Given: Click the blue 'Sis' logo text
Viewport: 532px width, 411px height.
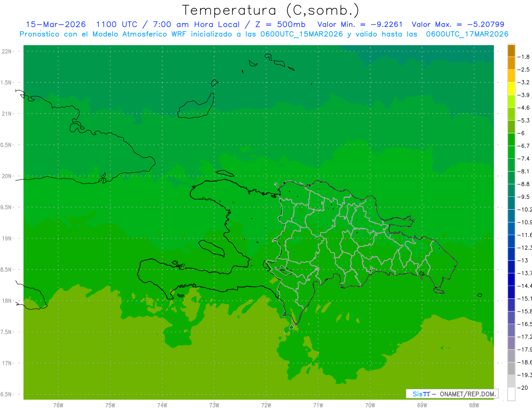Looking at the screenshot, I should pos(418,394).
